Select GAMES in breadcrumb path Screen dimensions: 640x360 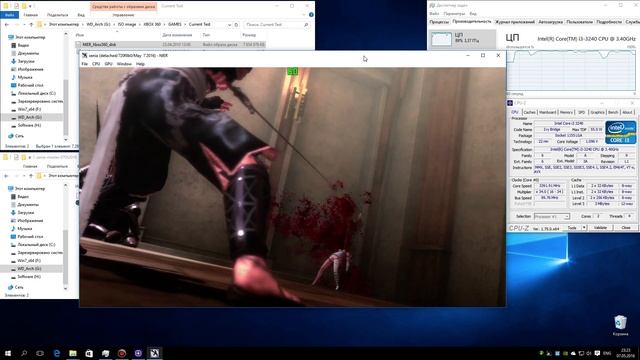(x=175, y=24)
